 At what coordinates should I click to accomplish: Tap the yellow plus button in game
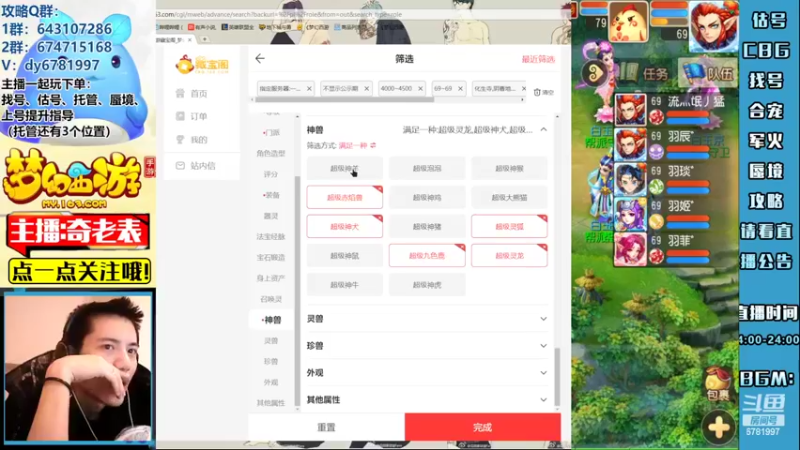[x=718, y=427]
